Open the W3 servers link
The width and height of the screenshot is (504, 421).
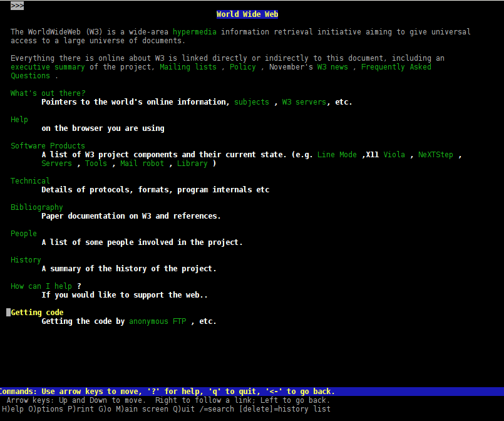point(304,102)
